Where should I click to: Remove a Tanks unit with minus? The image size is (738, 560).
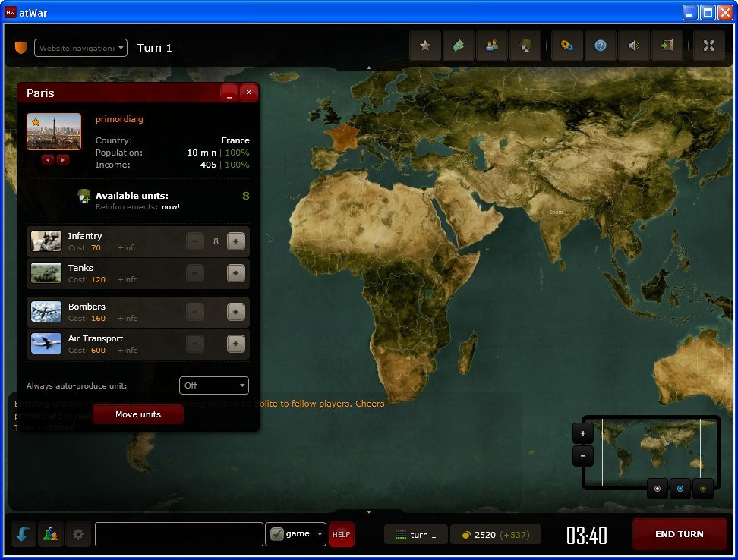195,273
